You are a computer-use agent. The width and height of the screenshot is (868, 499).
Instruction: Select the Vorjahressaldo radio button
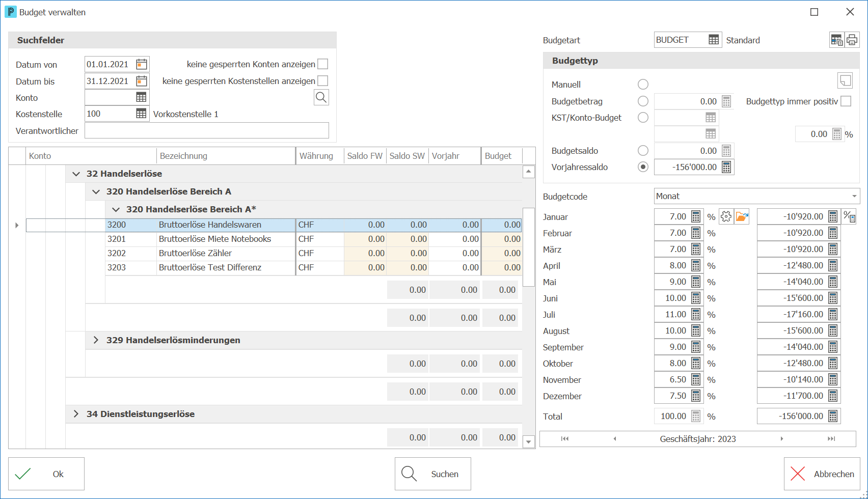(643, 167)
